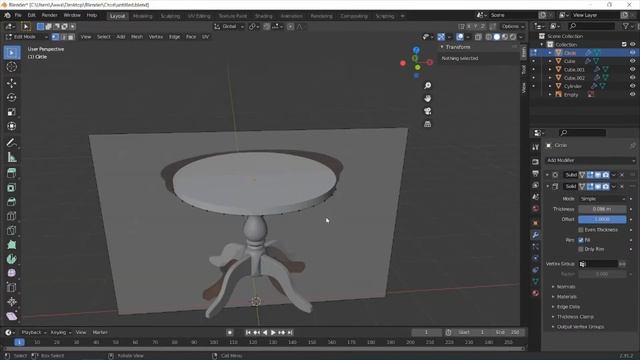Open the Render menu

tap(49, 15)
